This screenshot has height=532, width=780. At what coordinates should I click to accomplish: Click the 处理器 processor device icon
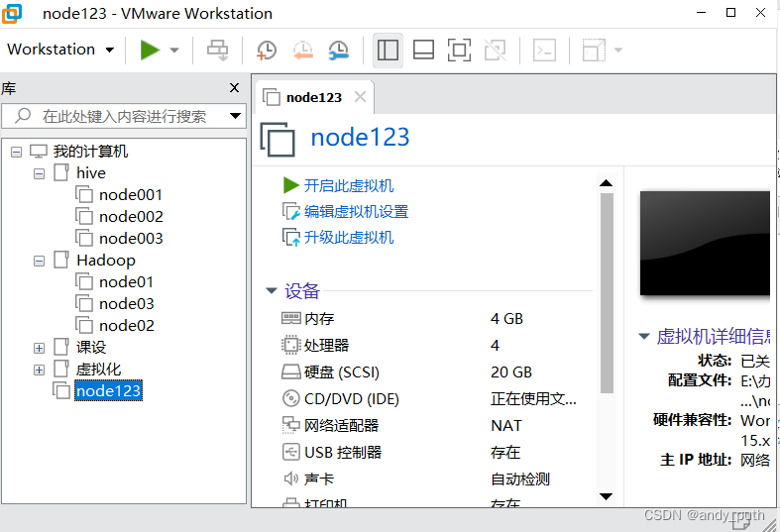pos(291,345)
